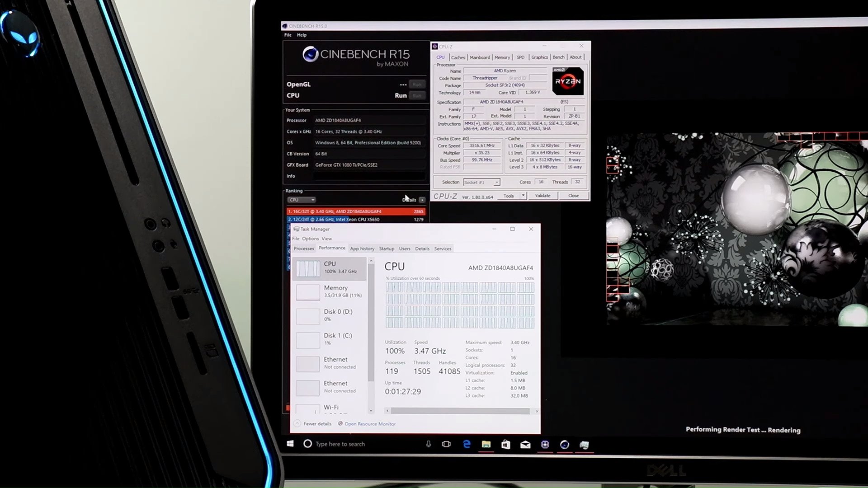Switch to Graphics tab in CPU-Z
868x488 pixels.
[539, 57]
